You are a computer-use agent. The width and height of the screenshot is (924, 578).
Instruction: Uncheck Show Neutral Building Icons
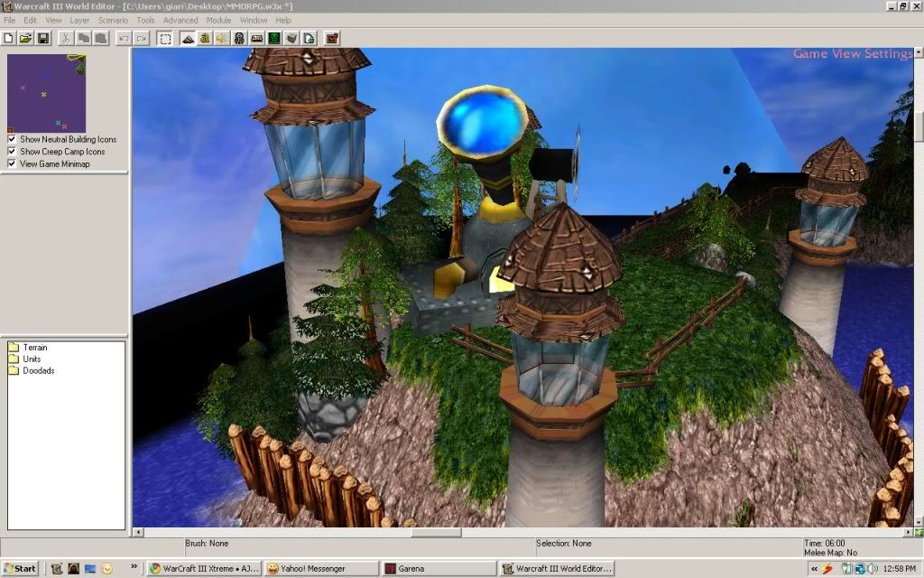click(12, 139)
